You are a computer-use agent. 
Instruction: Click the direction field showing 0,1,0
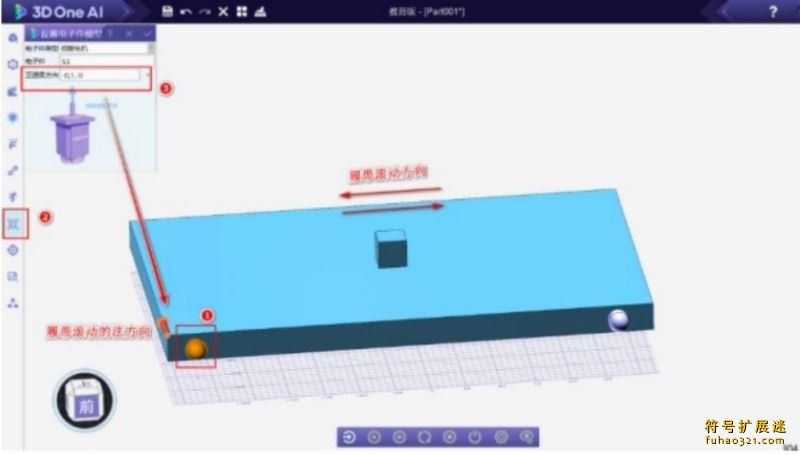(x=100, y=75)
